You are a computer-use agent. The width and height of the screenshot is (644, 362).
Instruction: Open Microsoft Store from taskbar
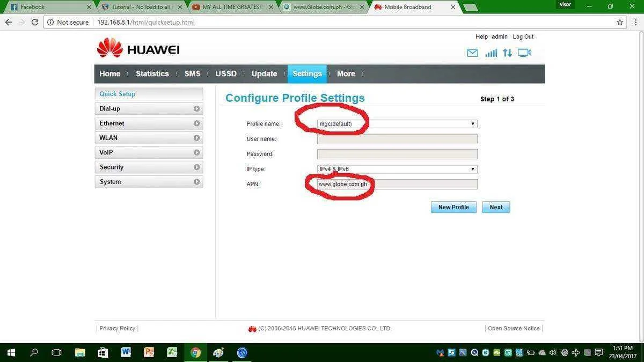103,352
